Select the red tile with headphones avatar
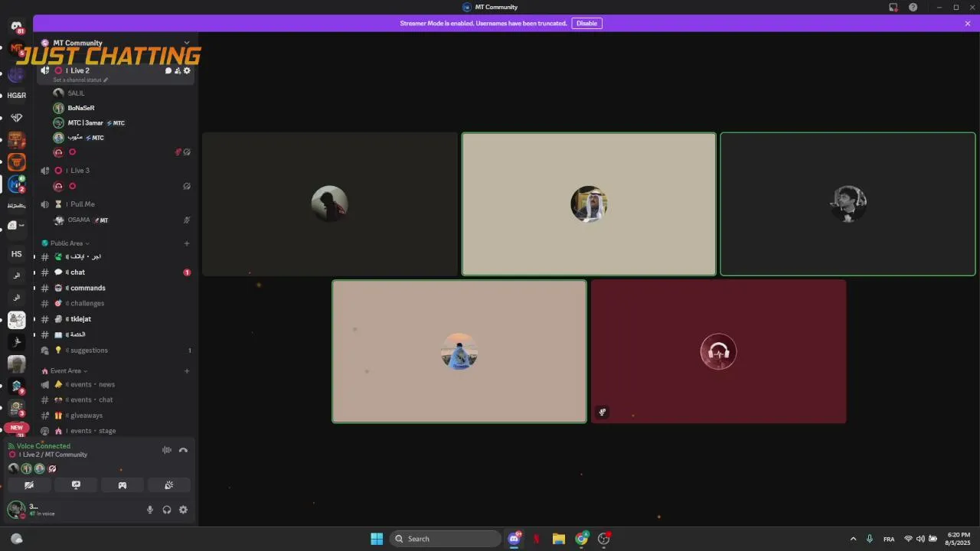Viewport: 980px width, 551px height. (x=718, y=351)
